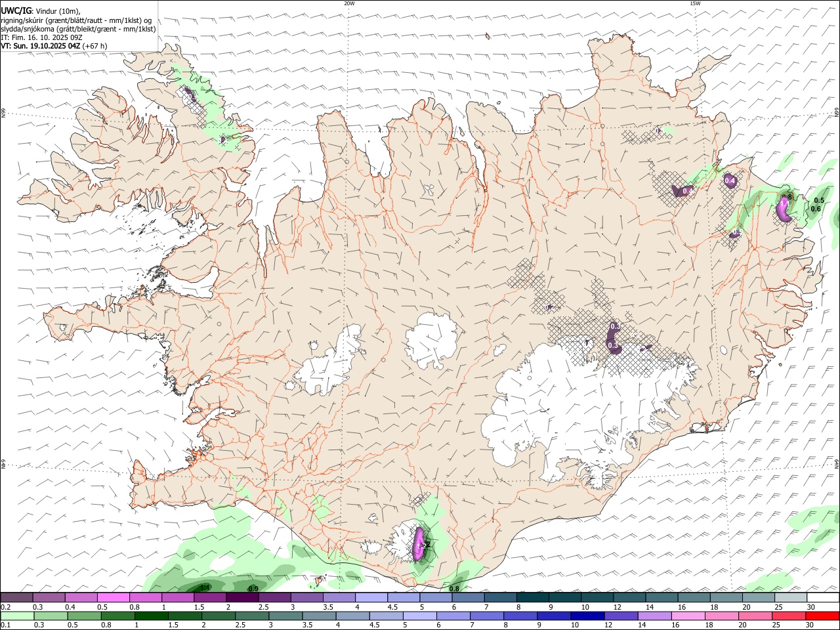Click the 'UWC/IG: Vindur (10m)' title text
This screenshot has width=840, height=630.
pyautogui.click(x=41, y=11)
